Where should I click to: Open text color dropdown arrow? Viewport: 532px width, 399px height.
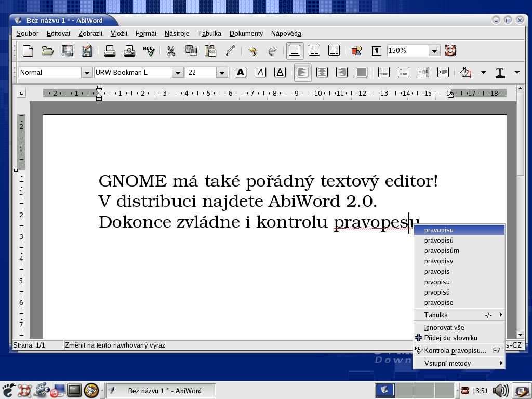pyautogui.click(x=517, y=72)
